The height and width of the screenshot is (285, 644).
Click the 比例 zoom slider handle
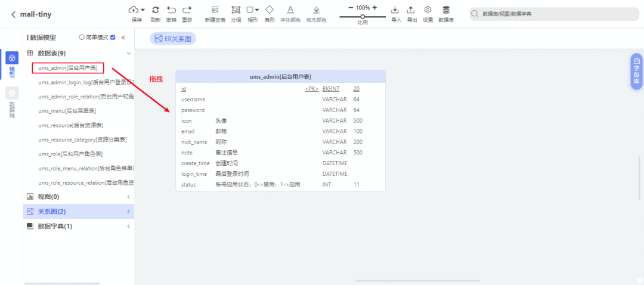pyautogui.click(x=363, y=17)
